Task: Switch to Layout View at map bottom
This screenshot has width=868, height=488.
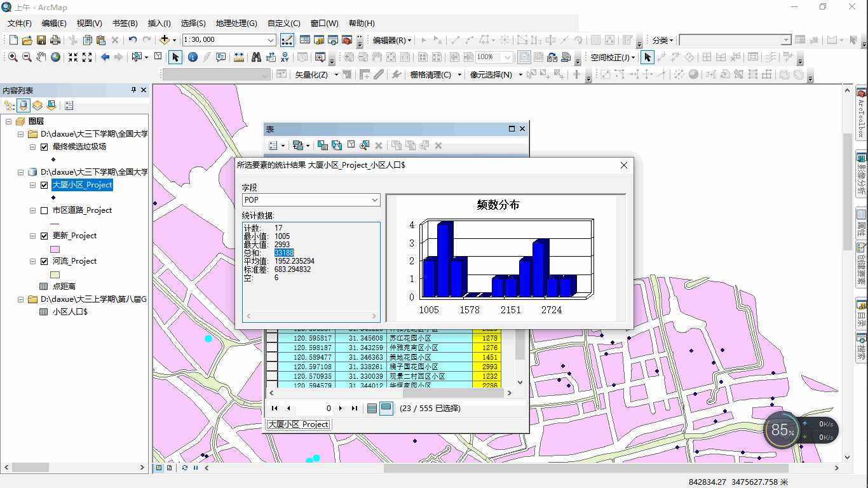Action: (x=169, y=468)
